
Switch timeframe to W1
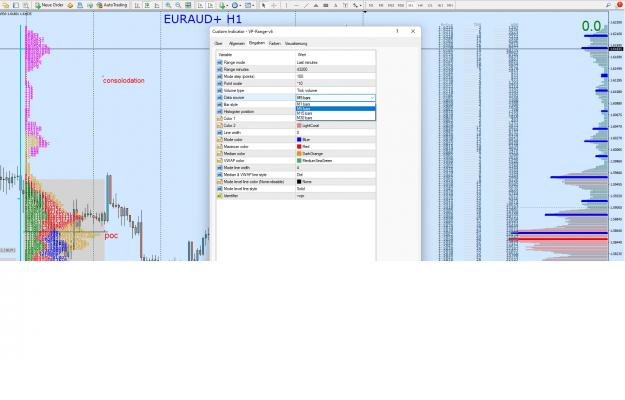coord(440,5)
